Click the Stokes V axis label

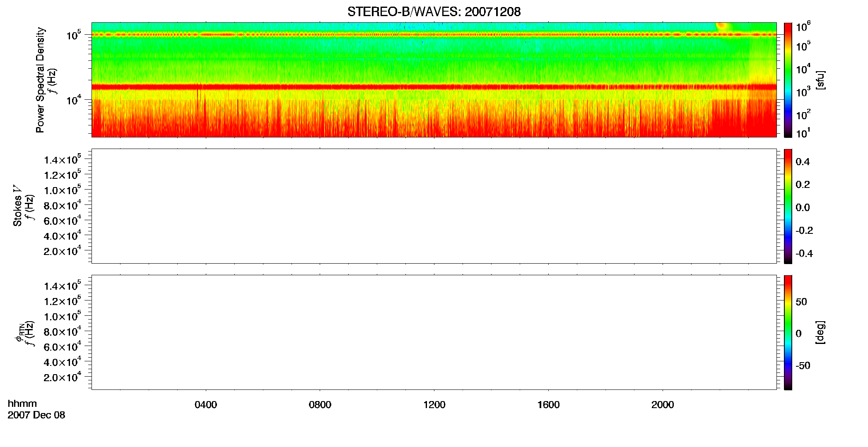pos(17,206)
